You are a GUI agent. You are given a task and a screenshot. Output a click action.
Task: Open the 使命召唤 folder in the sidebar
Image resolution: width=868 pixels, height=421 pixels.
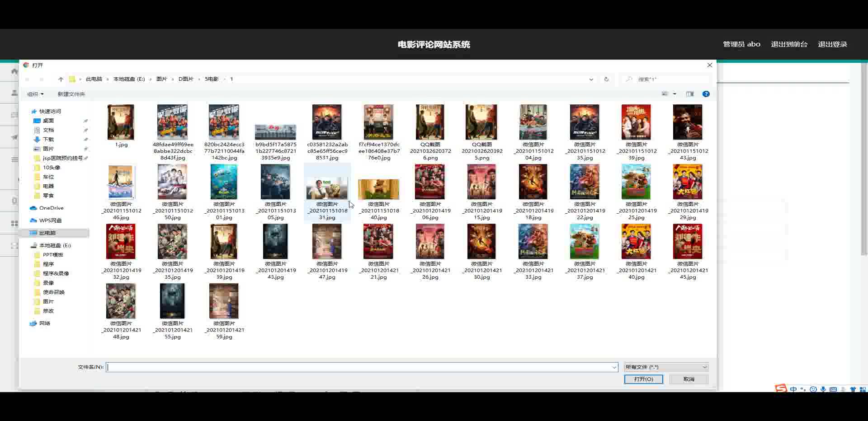tap(53, 292)
